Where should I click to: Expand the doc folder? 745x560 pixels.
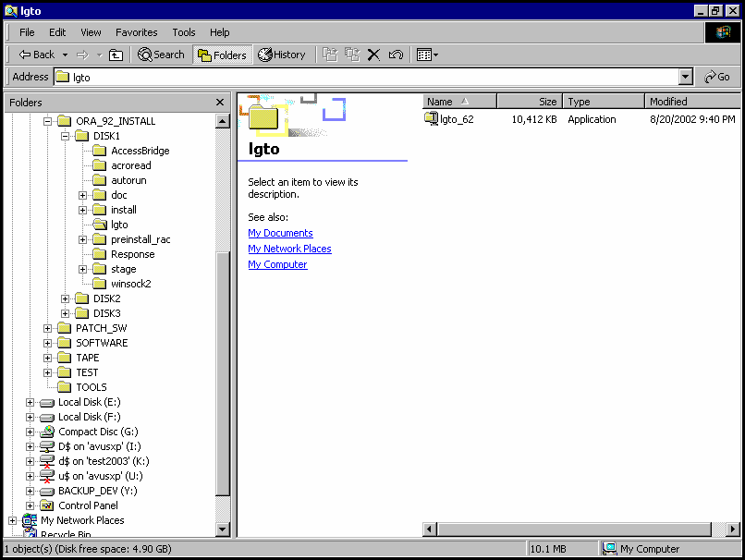coord(82,195)
